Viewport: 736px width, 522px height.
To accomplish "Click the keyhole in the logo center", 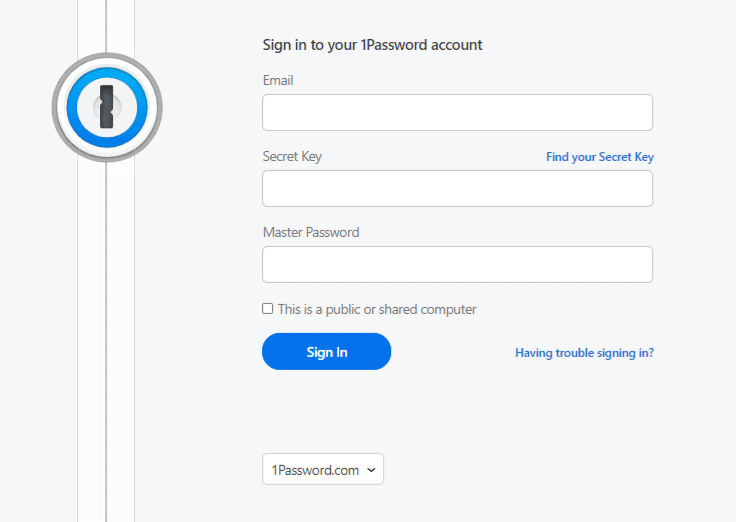I will pos(106,106).
